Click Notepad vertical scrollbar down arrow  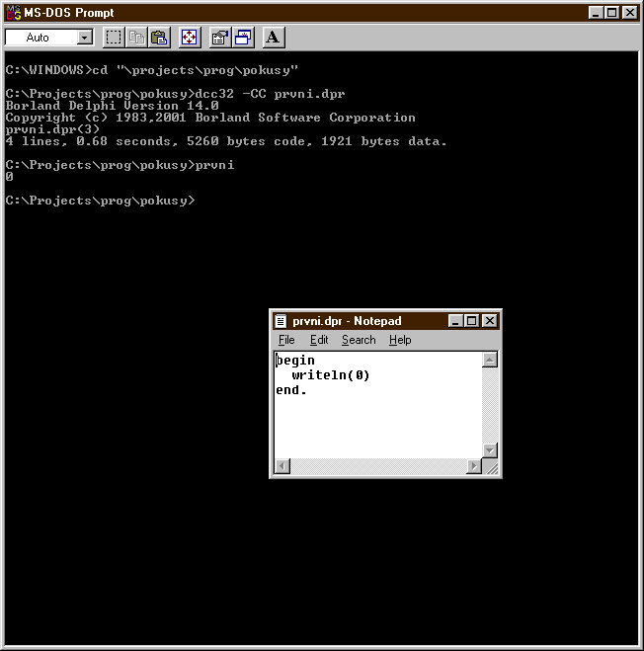coord(490,450)
